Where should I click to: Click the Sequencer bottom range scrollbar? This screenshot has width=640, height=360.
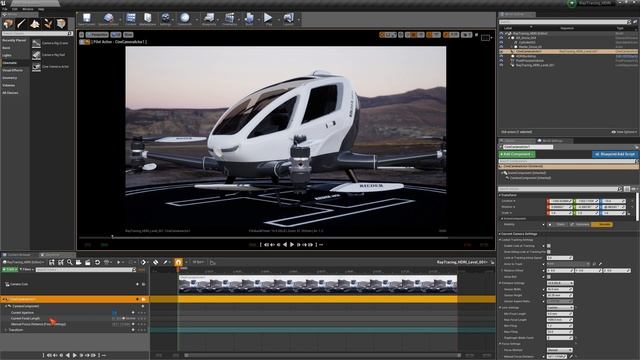pos(322,356)
